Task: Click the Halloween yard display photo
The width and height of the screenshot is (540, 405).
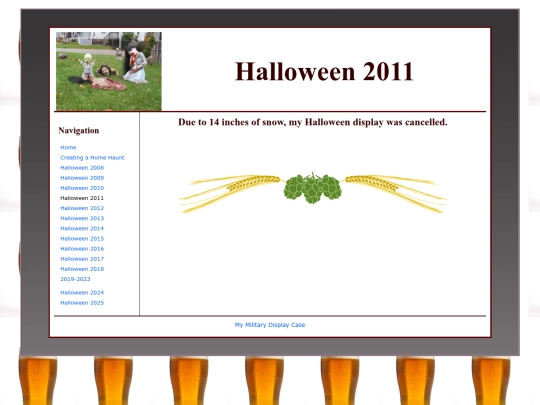Action: tap(109, 71)
